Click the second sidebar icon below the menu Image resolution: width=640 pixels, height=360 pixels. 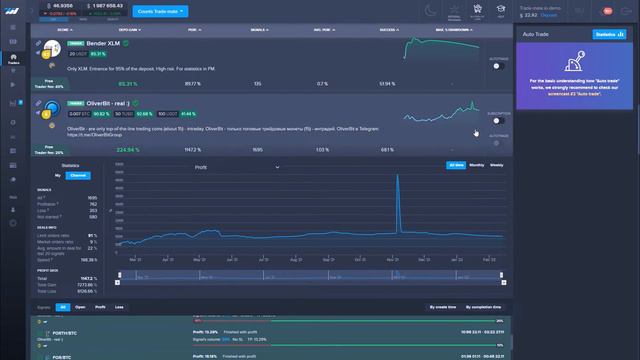coord(13,42)
